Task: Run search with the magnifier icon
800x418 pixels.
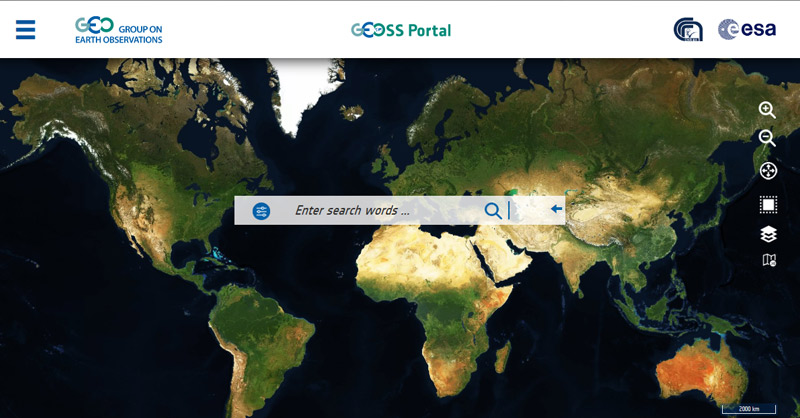Action: click(493, 210)
